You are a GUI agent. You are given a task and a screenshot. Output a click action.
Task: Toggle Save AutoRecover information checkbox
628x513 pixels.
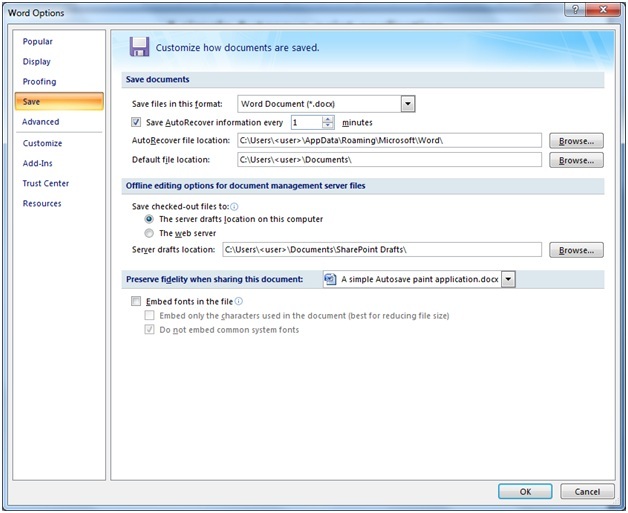[136, 122]
